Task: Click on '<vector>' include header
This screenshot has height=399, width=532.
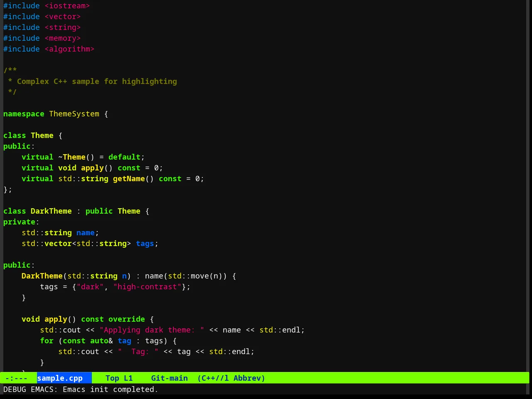Action: click(x=63, y=17)
